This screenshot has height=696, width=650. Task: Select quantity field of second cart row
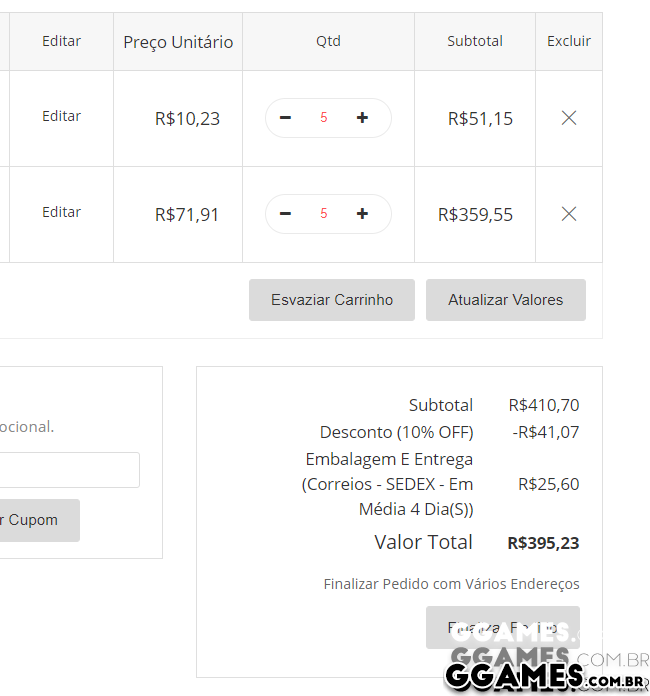(324, 214)
